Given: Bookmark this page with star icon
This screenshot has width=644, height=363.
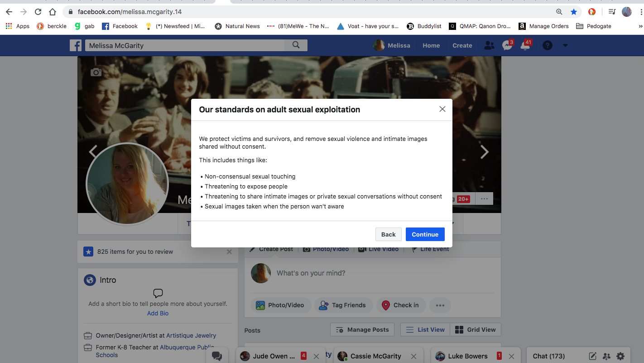Looking at the screenshot, I should pos(574,12).
